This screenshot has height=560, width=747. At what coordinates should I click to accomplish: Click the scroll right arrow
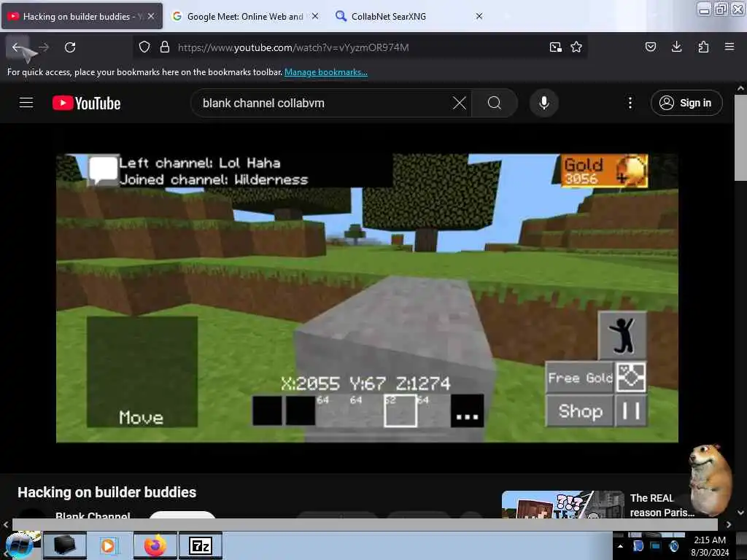(729, 524)
